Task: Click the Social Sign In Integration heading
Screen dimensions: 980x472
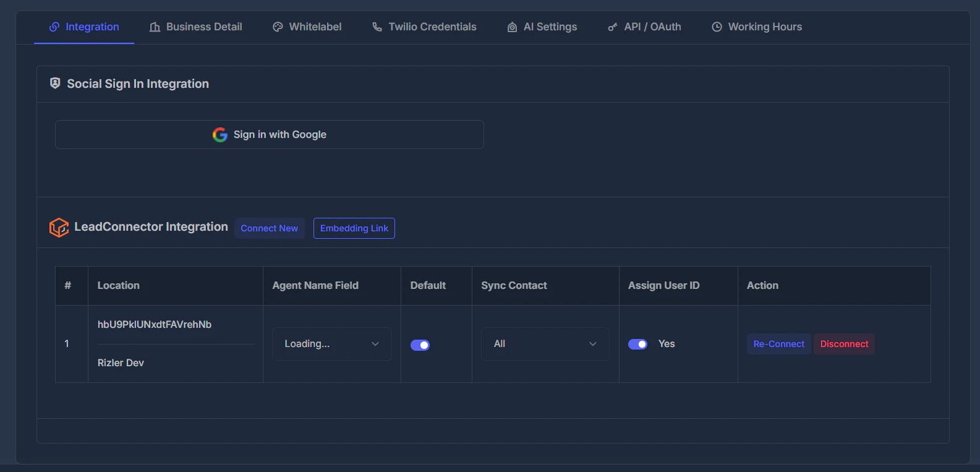Action: (138, 84)
